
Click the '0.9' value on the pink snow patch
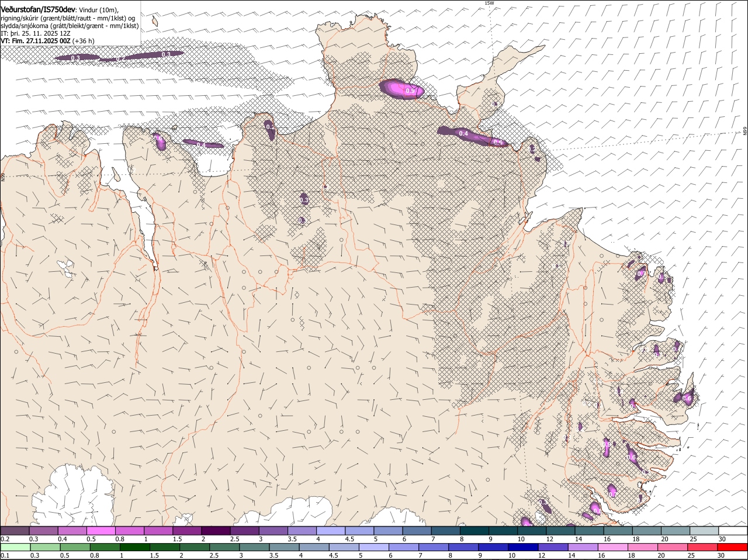[410, 91]
